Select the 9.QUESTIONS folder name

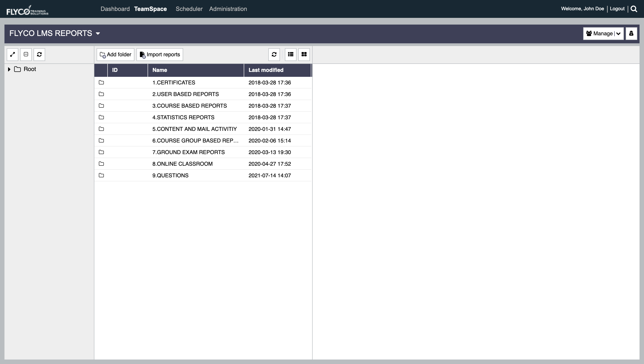point(170,175)
